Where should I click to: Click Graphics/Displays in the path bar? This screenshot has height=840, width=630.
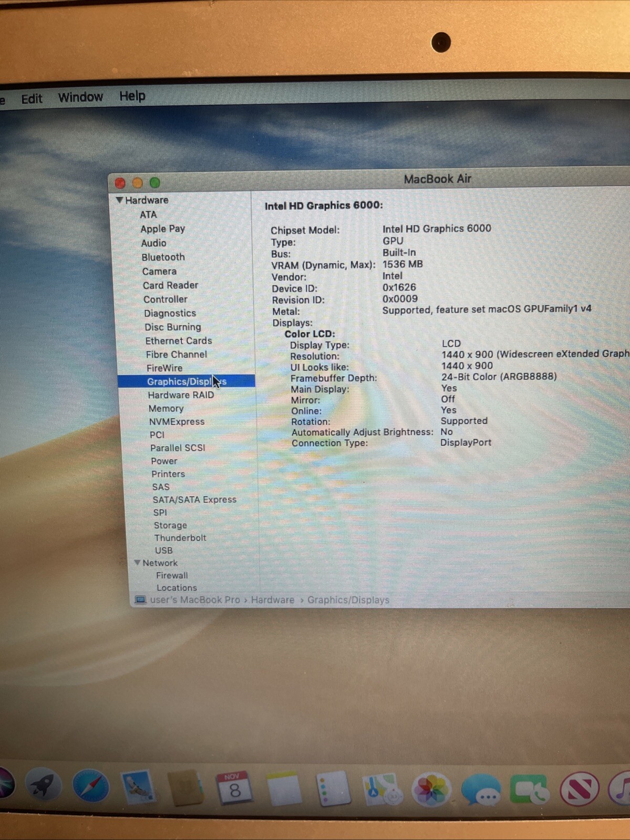[348, 600]
